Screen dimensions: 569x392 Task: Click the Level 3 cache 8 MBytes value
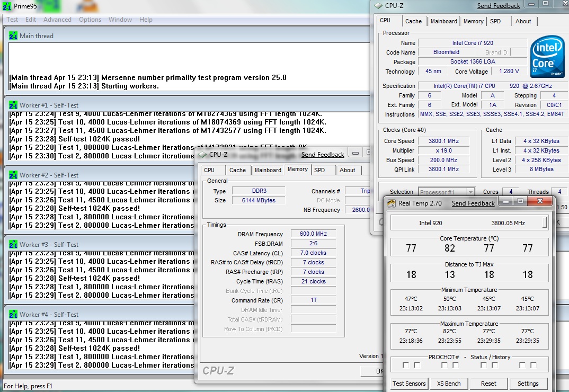click(541, 169)
